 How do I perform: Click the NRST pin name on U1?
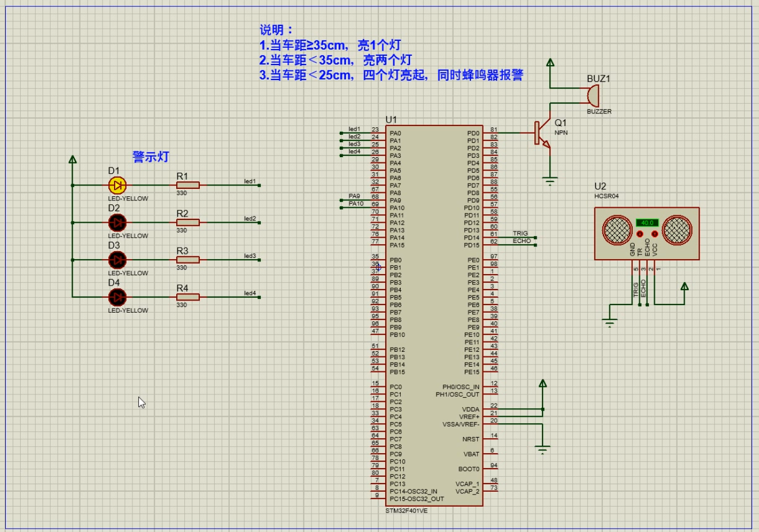(x=470, y=439)
